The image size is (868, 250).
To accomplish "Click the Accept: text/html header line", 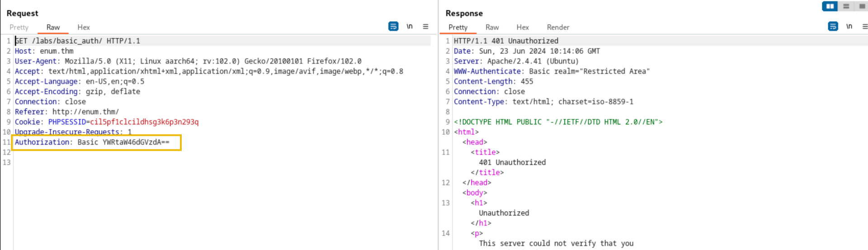I will (209, 71).
